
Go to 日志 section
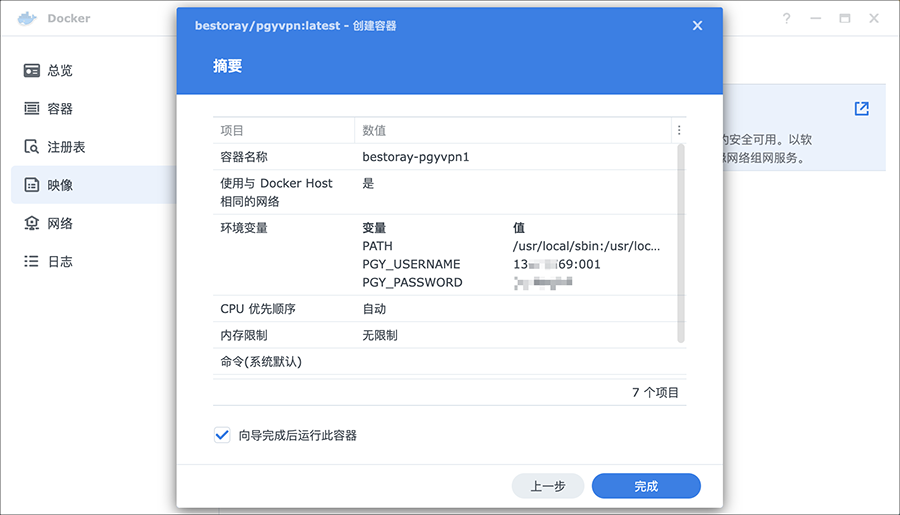60,261
